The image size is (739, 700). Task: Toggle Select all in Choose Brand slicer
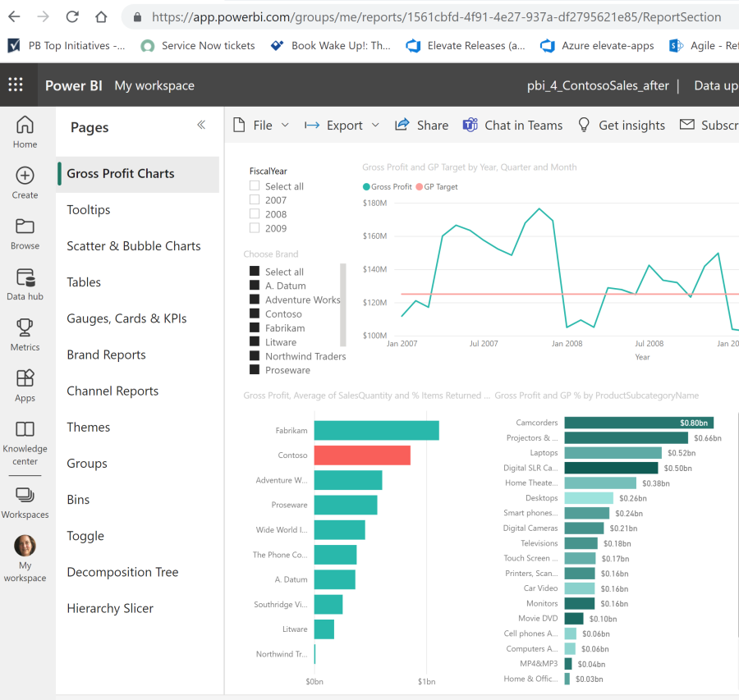[x=255, y=271]
